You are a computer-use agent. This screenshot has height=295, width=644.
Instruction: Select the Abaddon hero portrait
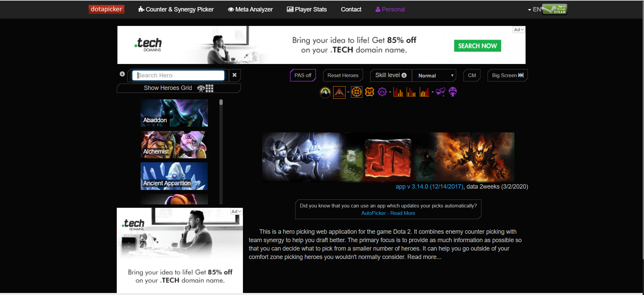click(x=174, y=113)
